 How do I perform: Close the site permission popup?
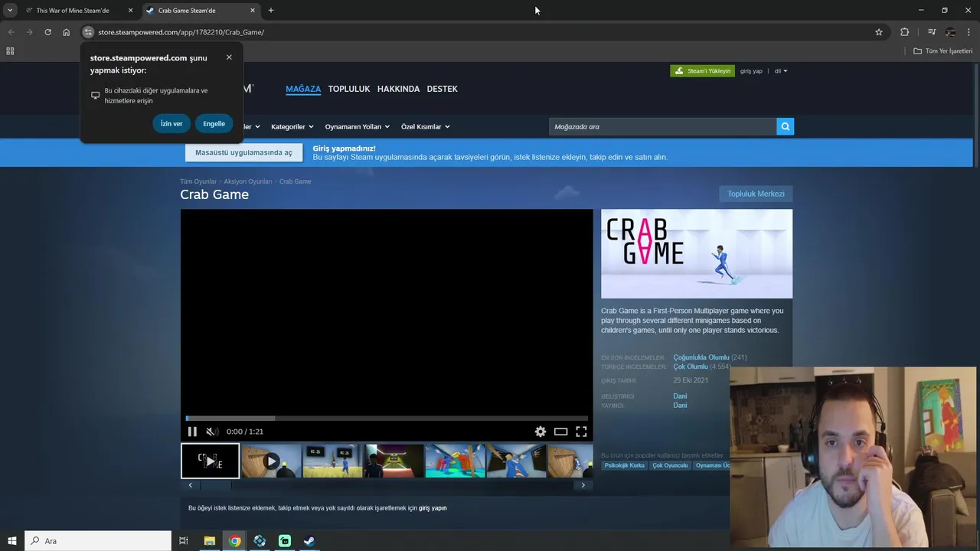click(229, 57)
